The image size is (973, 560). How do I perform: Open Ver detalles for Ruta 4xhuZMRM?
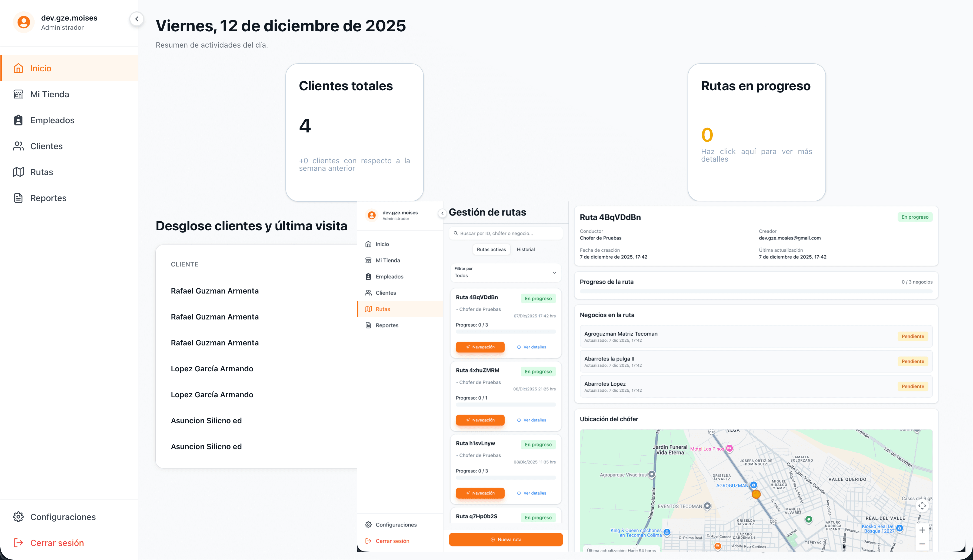(x=532, y=420)
